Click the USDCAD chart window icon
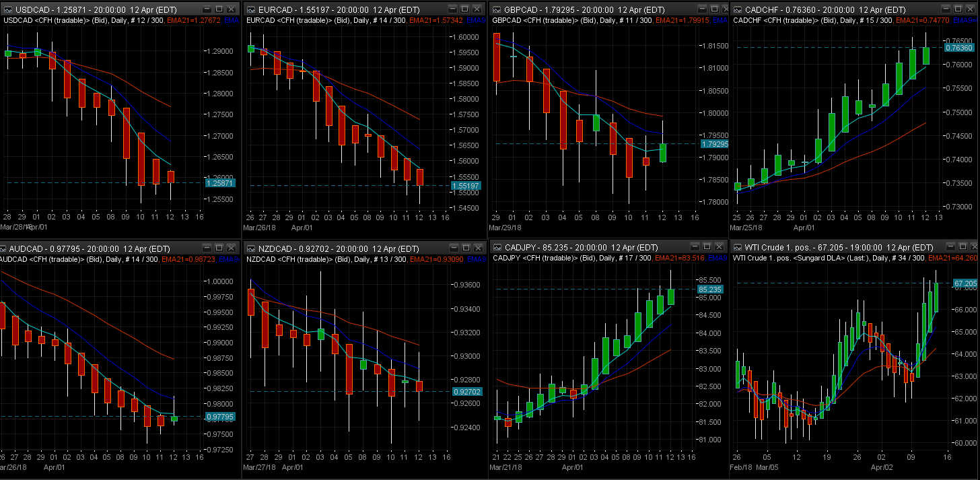Screen dimensions: 980x480 tap(7, 9)
